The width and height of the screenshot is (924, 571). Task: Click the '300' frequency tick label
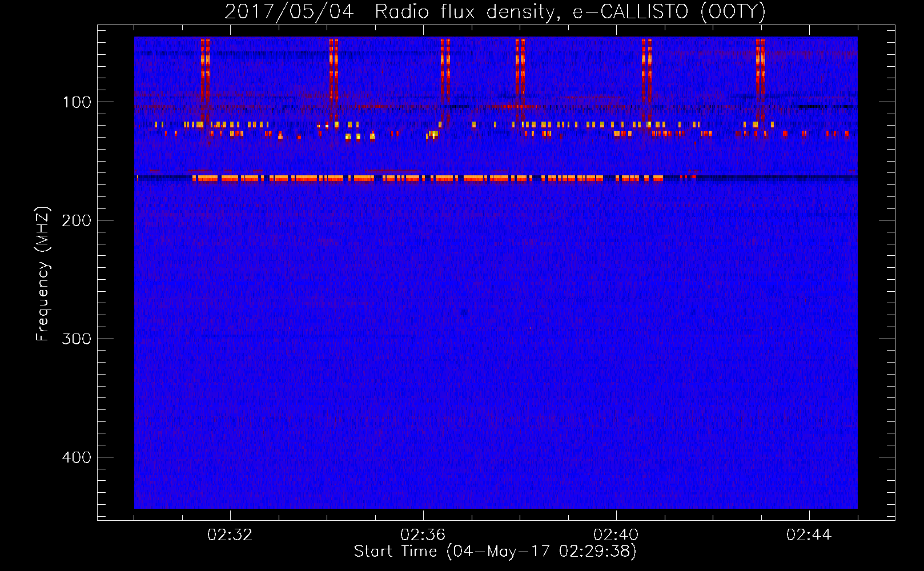coord(76,339)
